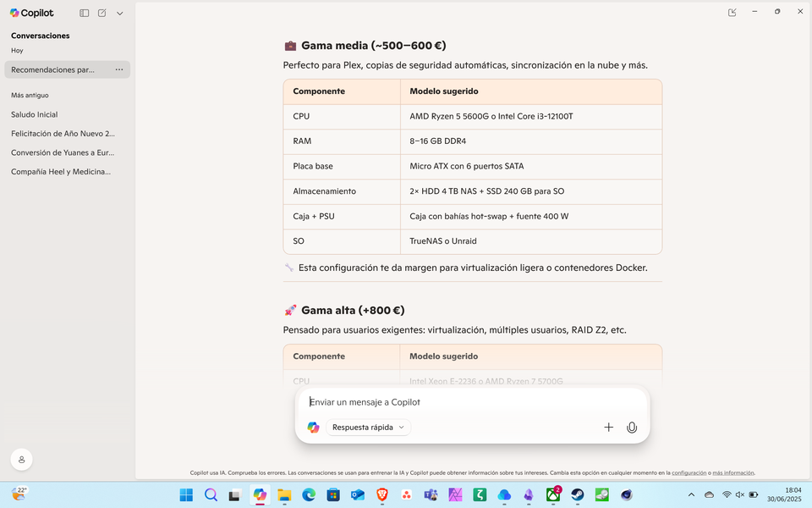
Task: Open Microsoft Store from the taskbar
Action: tap(333, 495)
